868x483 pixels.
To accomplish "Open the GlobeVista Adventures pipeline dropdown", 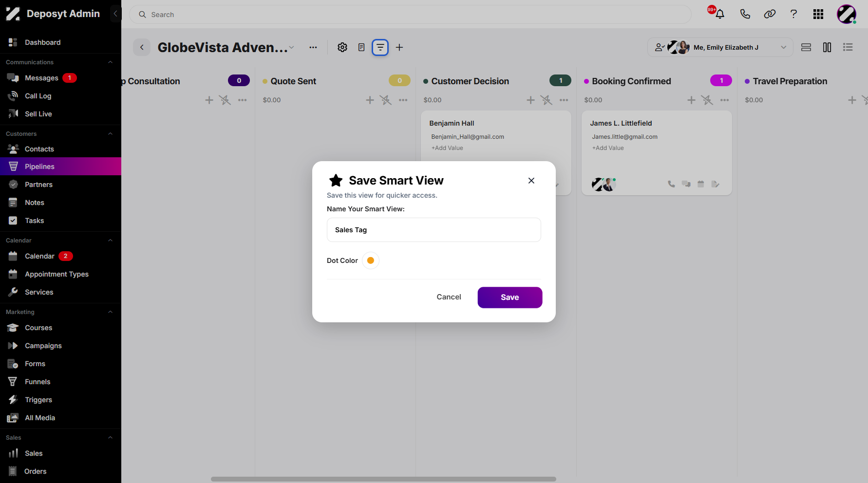I will (291, 47).
